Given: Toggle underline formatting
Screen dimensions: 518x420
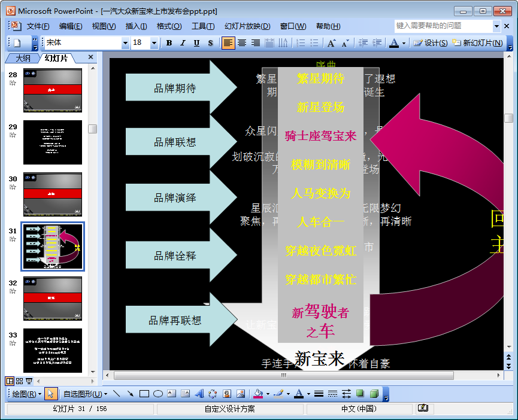Looking at the screenshot, I should 196,43.
